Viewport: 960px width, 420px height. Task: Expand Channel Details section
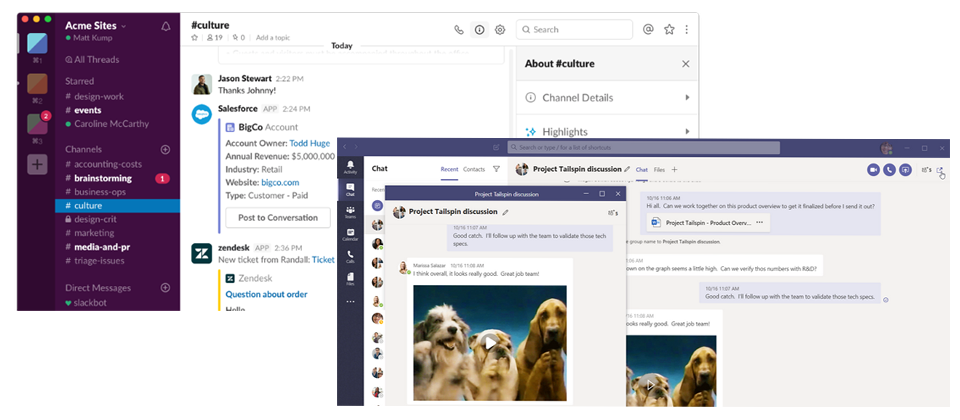tap(607, 97)
